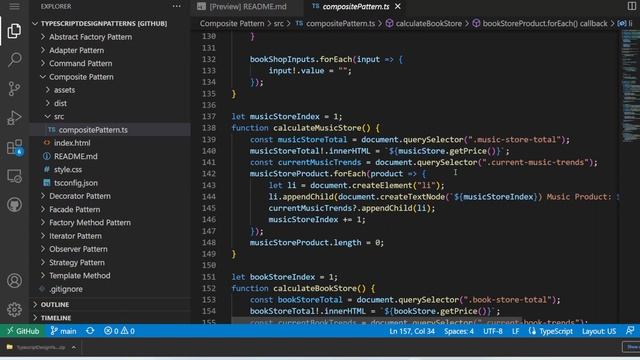Open the Explorer view in activity bar
This screenshot has height=360, width=640.
[14, 31]
